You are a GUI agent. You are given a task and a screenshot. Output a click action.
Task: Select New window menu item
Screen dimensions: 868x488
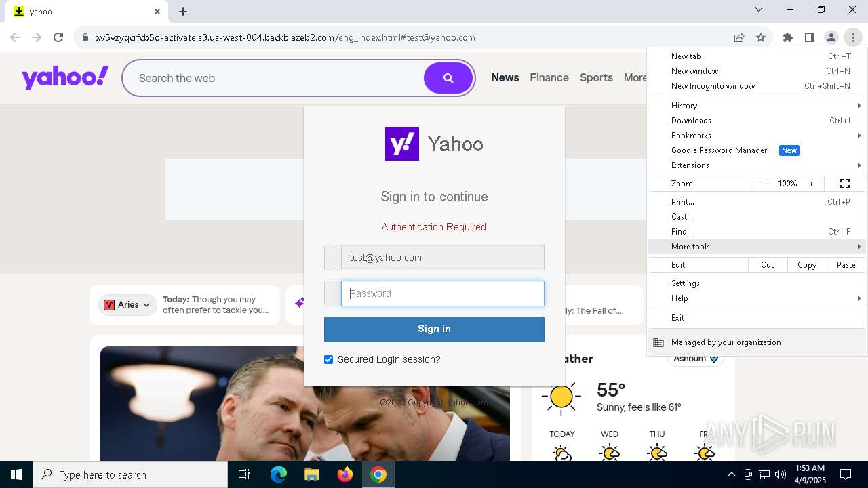[x=757, y=71]
